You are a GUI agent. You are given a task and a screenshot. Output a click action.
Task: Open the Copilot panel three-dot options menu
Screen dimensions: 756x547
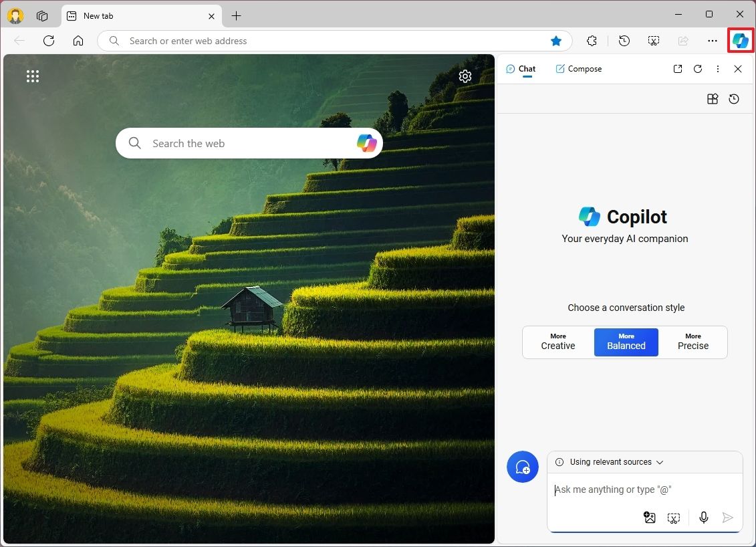point(717,68)
